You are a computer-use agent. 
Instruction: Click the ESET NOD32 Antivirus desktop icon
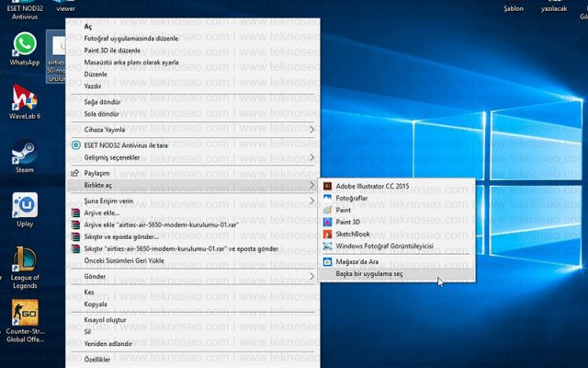click(x=25, y=10)
